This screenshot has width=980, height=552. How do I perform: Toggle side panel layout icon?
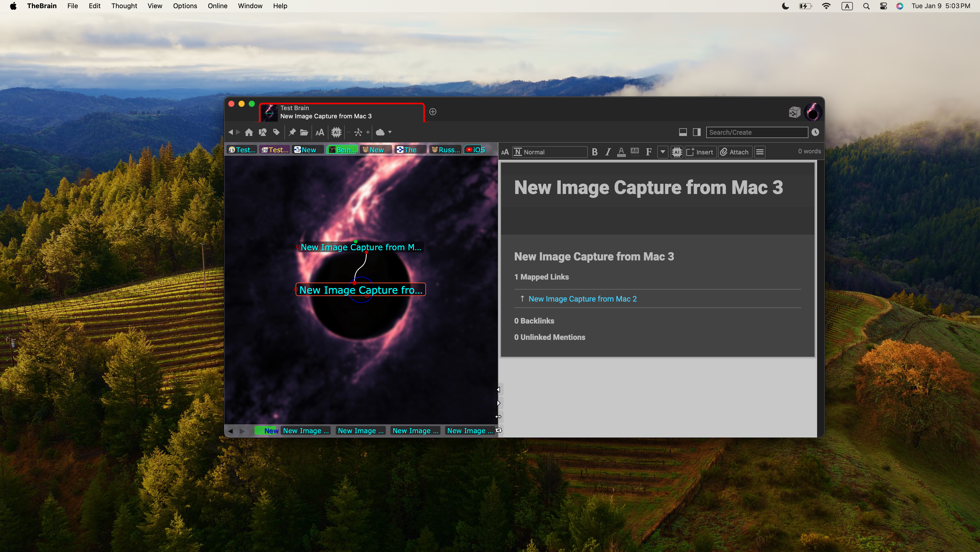coord(697,132)
